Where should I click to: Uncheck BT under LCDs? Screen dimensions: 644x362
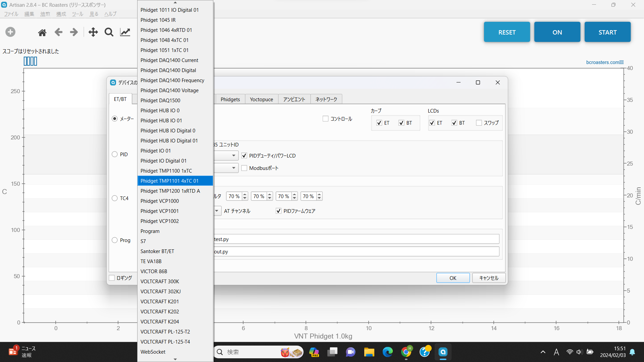454,123
